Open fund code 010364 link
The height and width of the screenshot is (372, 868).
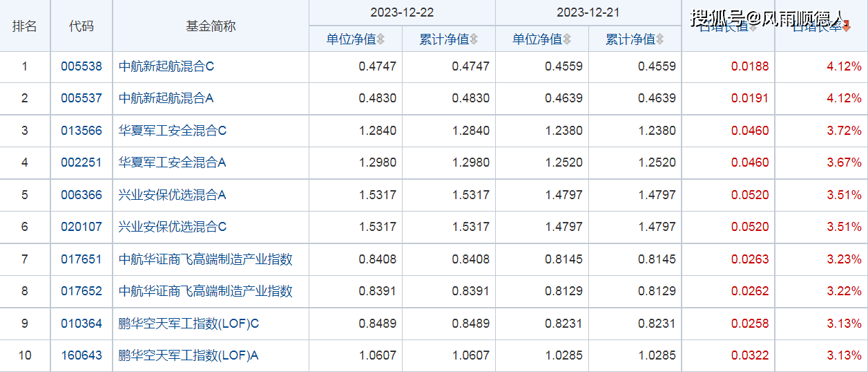[81, 324]
